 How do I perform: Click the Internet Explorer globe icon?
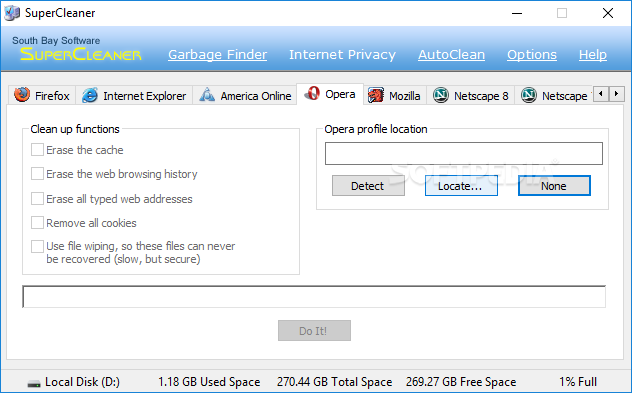(x=89, y=95)
